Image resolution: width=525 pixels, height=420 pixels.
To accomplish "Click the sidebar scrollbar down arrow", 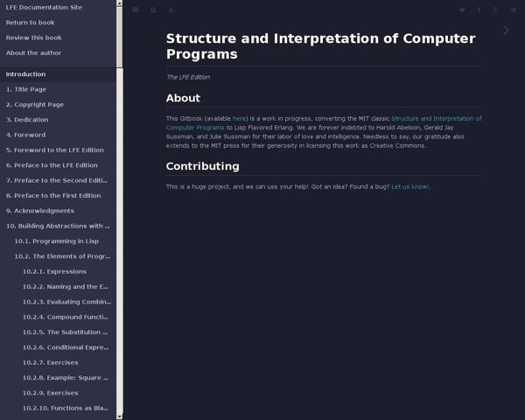I will [120, 416].
